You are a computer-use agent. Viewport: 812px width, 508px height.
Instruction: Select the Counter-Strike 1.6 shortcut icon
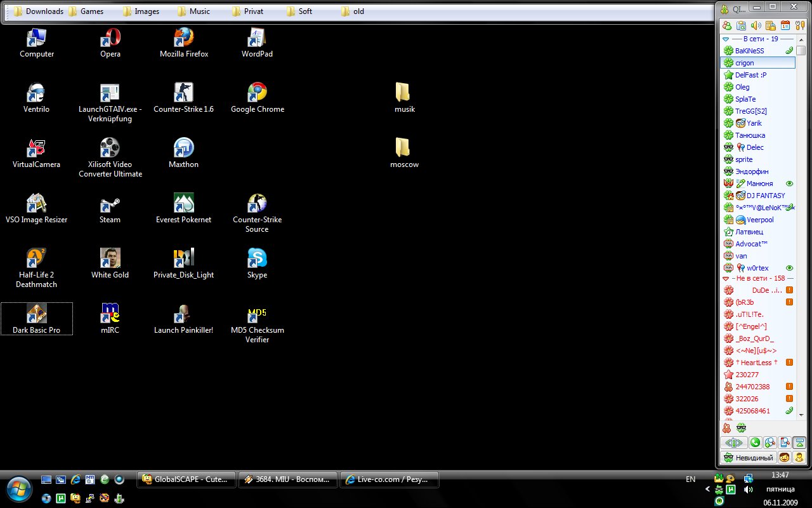(183, 93)
